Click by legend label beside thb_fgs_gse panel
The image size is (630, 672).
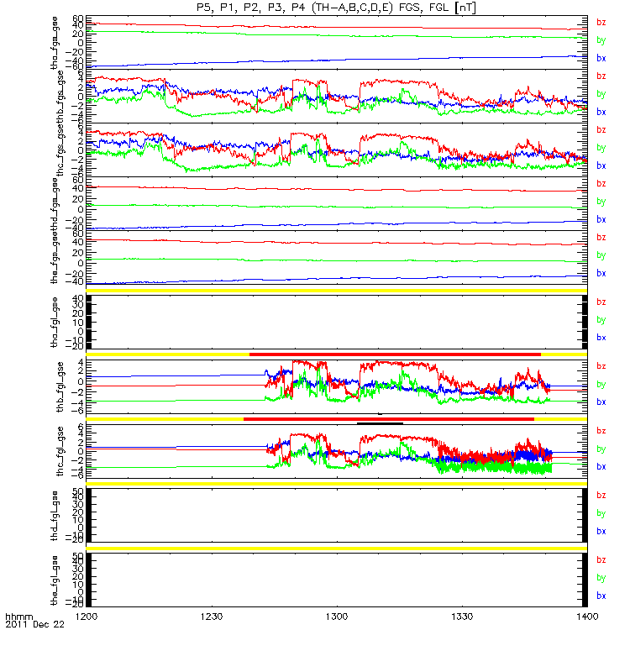[601, 94]
